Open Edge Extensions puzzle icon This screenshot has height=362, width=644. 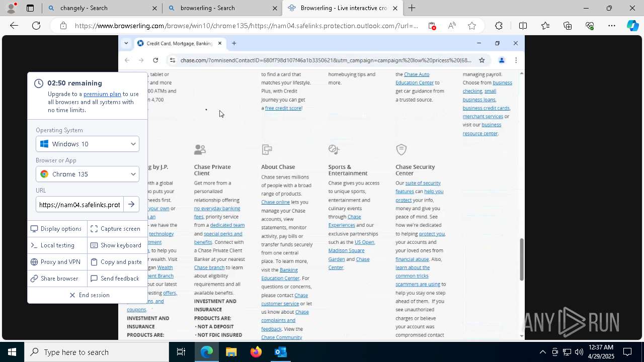click(x=499, y=26)
